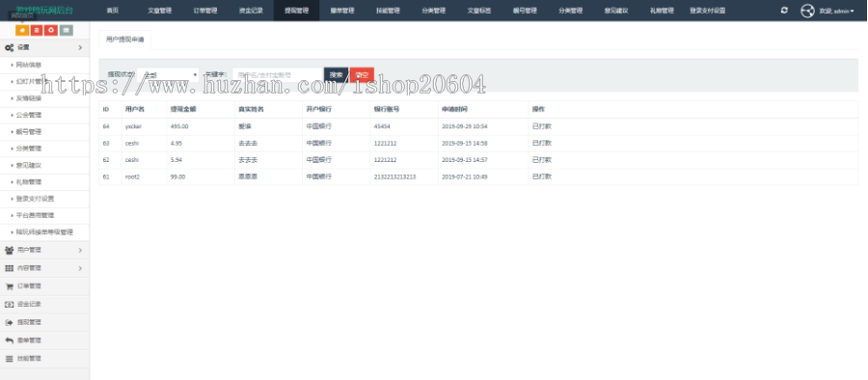Open 帐号管理 in top navigation
This screenshot has height=380, width=868.
[525, 11]
